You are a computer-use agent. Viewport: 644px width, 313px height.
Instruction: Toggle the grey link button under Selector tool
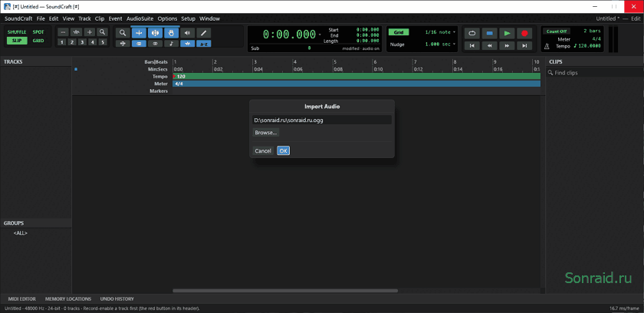155,44
